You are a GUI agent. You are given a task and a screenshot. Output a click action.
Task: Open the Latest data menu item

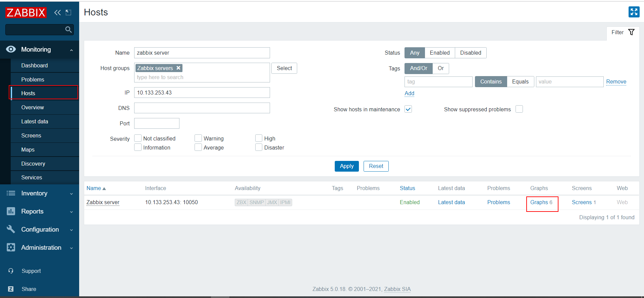tap(45, 121)
